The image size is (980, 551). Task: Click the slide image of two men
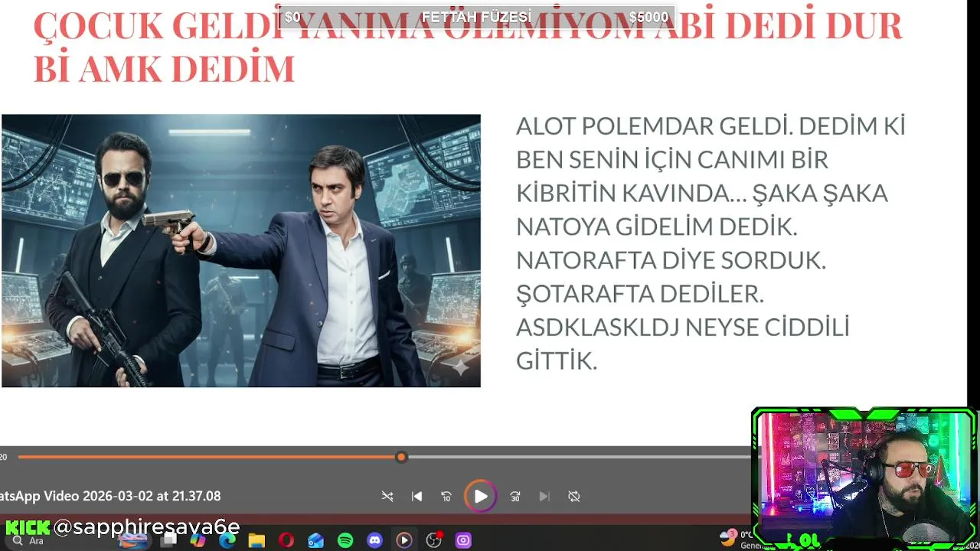[241, 251]
